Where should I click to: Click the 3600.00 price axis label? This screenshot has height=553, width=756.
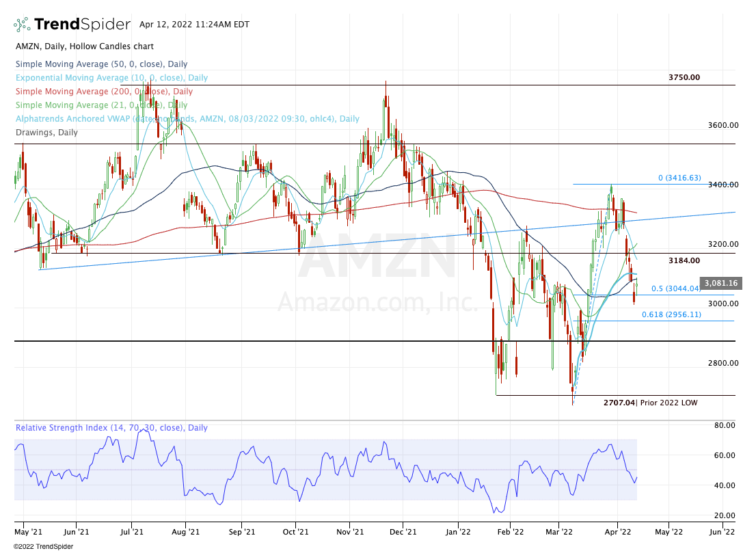tap(723, 125)
